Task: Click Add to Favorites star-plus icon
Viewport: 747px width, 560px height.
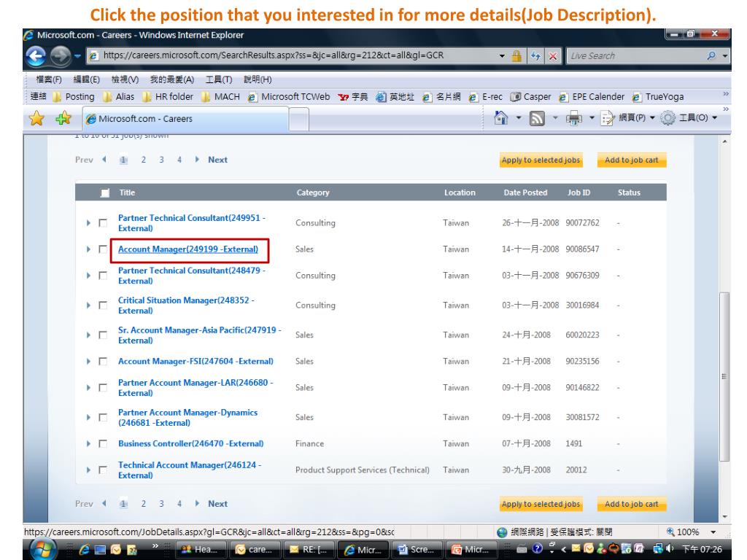Action: (x=63, y=118)
